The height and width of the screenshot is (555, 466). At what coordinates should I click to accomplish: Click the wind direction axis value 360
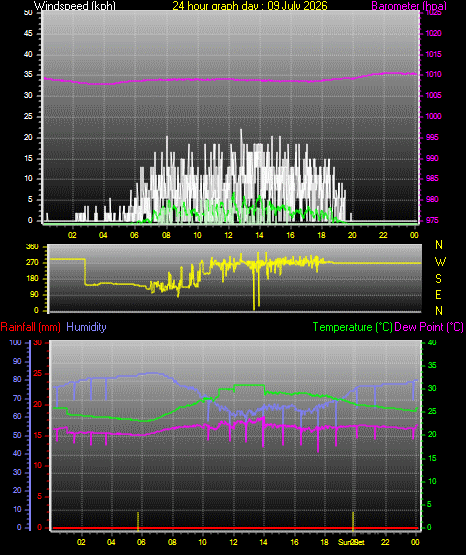[32, 247]
